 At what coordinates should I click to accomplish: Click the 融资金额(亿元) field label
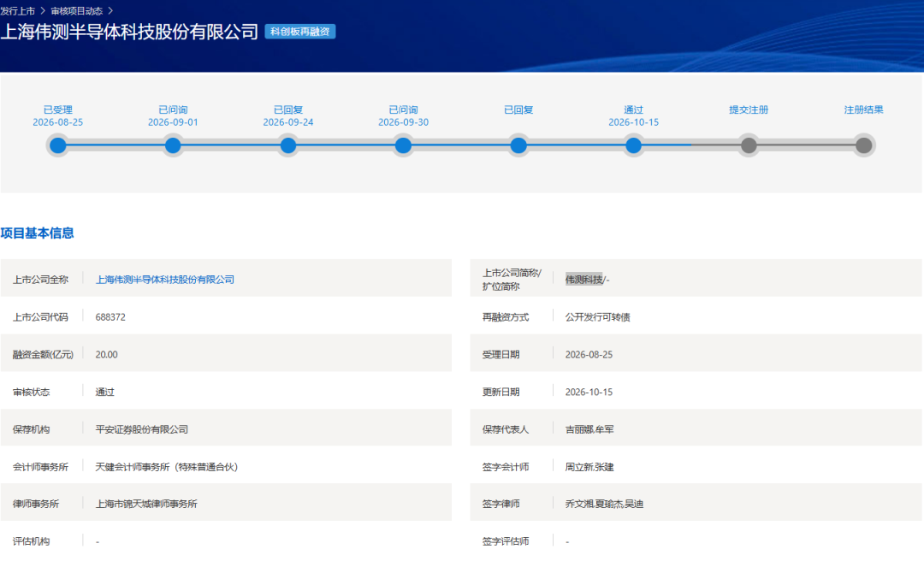click(x=43, y=355)
